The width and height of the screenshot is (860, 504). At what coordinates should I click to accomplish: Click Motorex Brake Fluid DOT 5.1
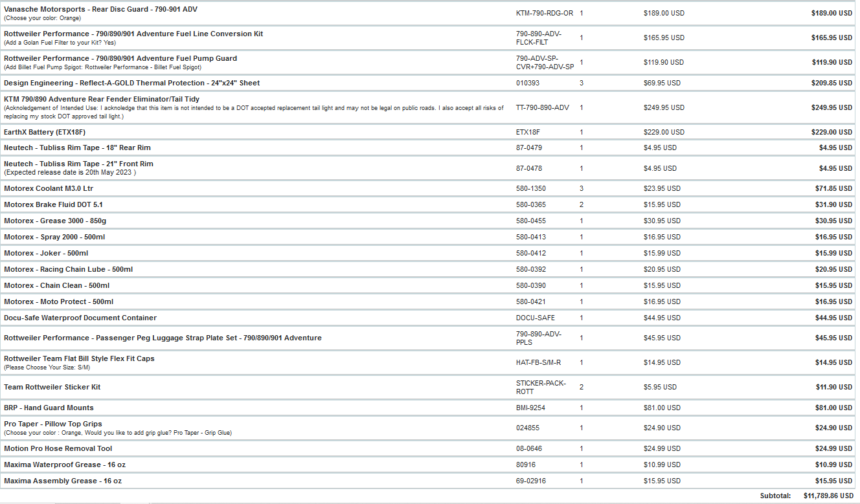53,204
